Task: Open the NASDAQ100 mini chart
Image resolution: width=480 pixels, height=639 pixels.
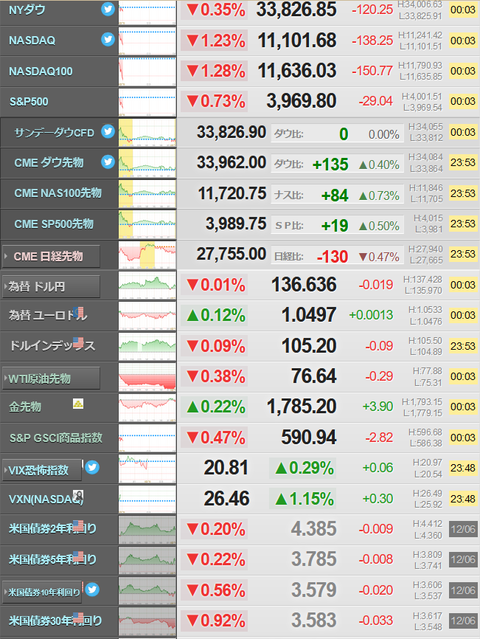Action: (x=148, y=71)
